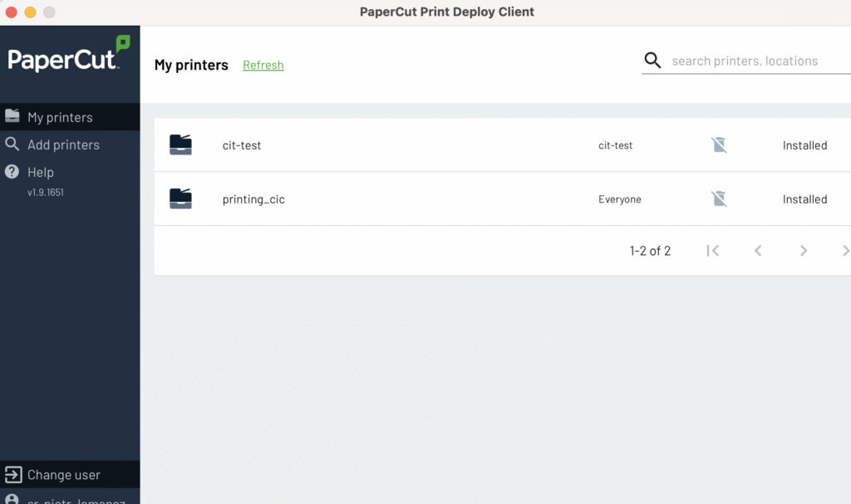Go to previous page of printers
The image size is (851, 504).
tap(758, 251)
